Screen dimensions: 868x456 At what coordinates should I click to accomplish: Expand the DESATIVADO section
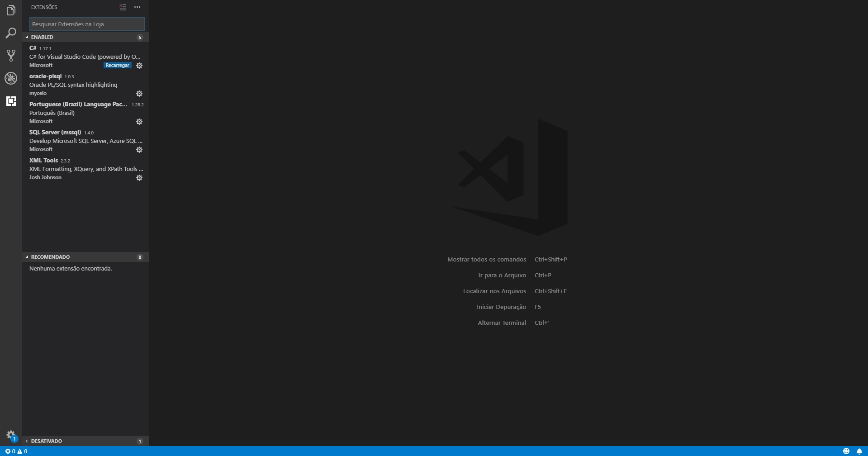tap(46, 441)
